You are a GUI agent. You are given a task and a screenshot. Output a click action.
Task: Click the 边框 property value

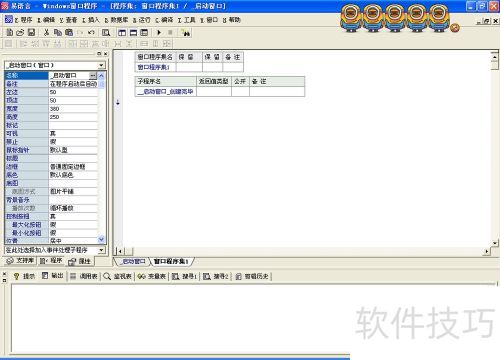(x=73, y=167)
